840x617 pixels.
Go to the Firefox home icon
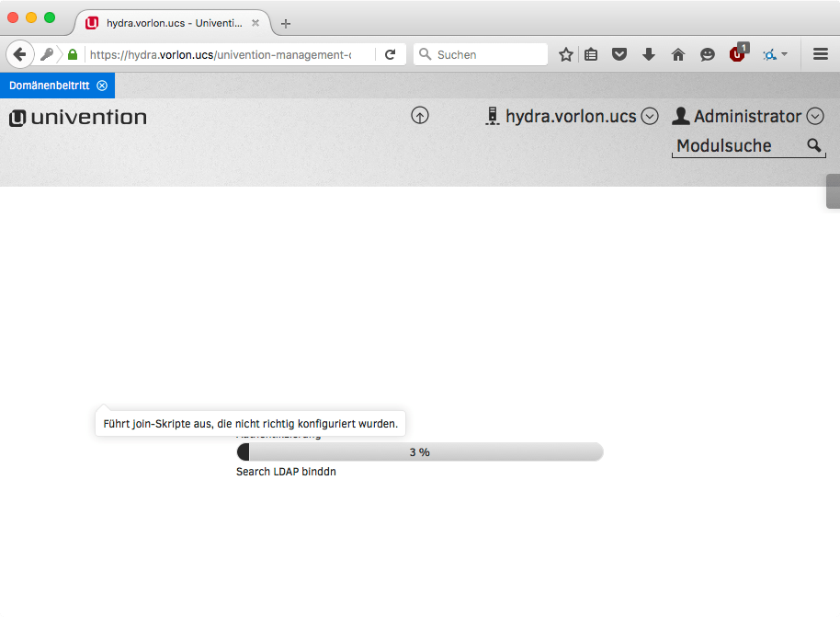pyautogui.click(x=678, y=54)
